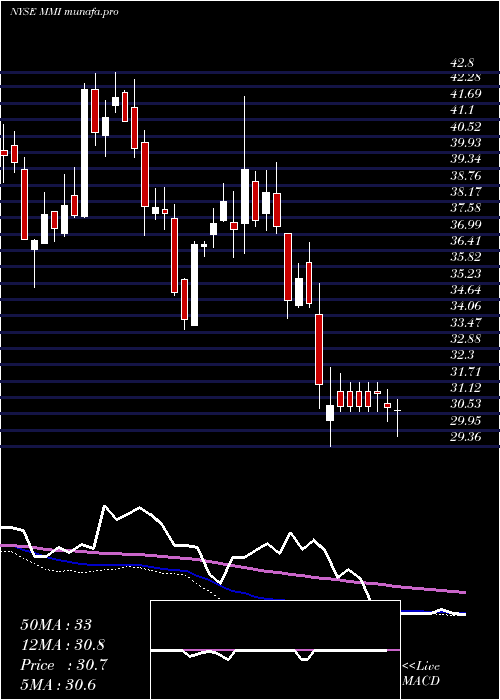Click the 40.52 price axis label
The image size is (500, 700).
click(x=465, y=126)
